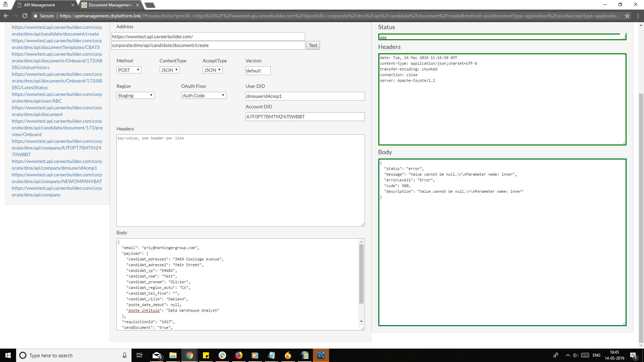Click the request Body textarea resize grip
This screenshot has width=644, height=362.
(x=362, y=328)
